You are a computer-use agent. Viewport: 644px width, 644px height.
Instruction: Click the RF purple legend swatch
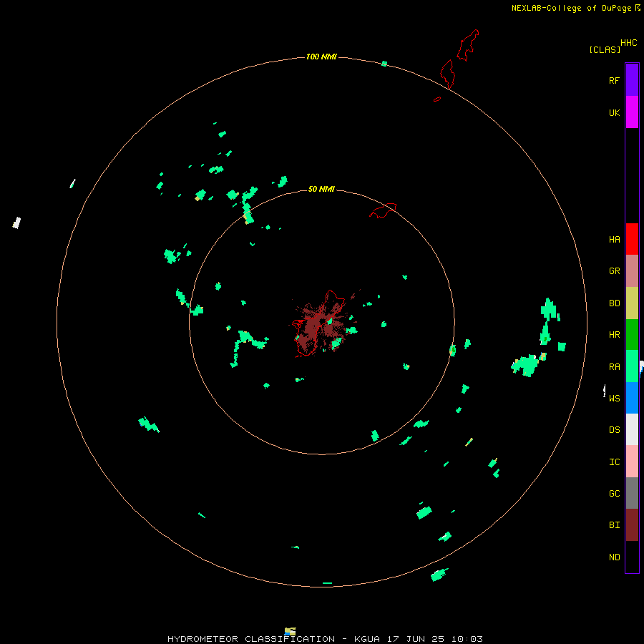[x=632, y=80]
